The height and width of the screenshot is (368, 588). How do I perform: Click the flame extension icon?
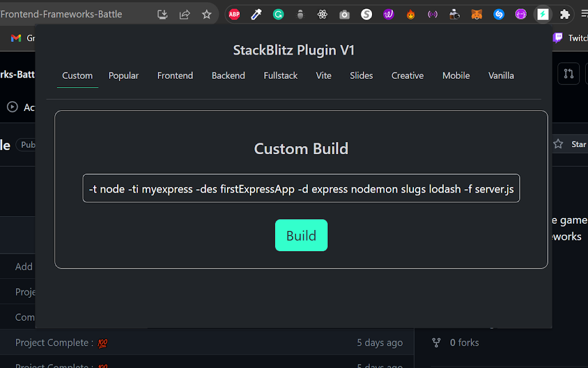(411, 14)
